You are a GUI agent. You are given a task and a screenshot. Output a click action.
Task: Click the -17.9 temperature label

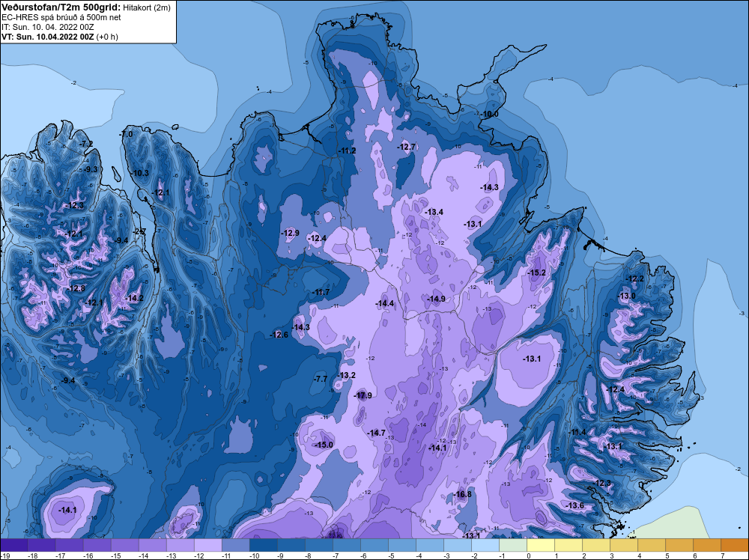click(x=363, y=395)
